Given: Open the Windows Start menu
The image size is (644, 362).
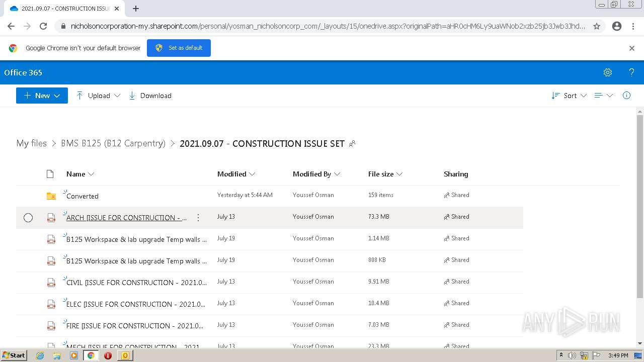Looking at the screenshot, I should [14, 355].
